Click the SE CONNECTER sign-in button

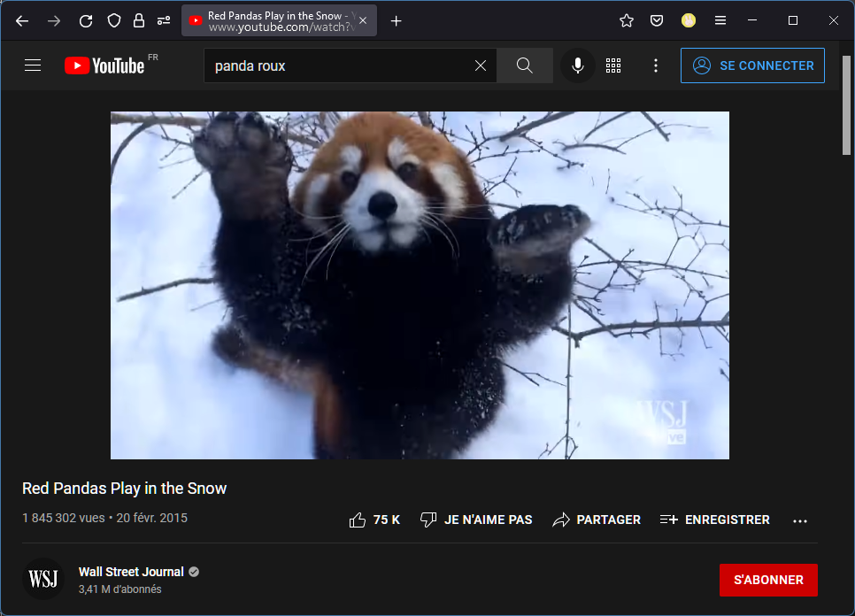752,65
